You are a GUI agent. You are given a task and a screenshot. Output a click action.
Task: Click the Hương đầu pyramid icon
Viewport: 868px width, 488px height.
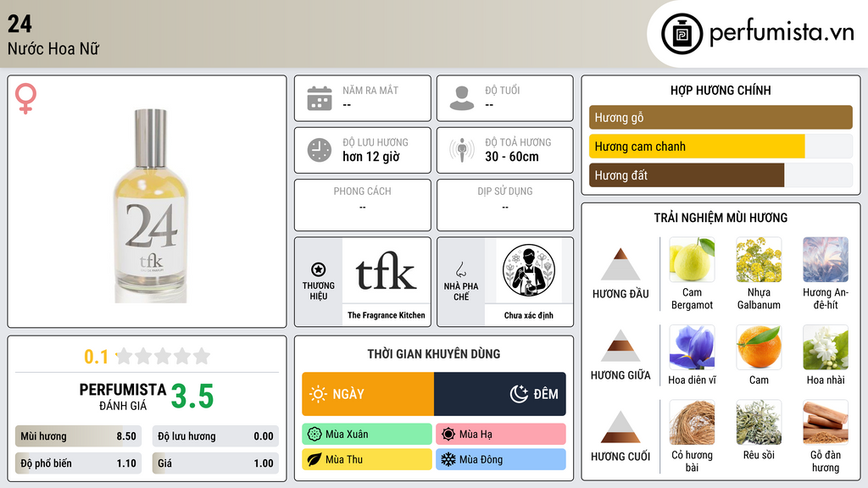tap(620, 264)
